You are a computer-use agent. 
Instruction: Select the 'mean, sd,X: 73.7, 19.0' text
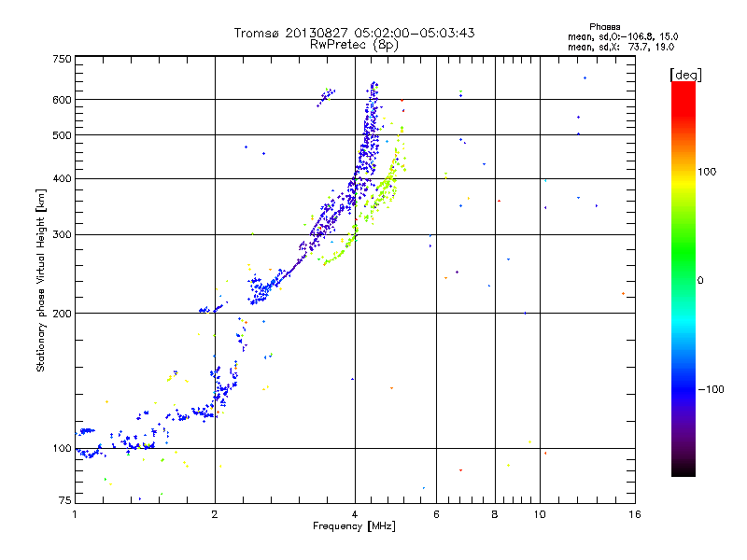[x=621, y=47]
